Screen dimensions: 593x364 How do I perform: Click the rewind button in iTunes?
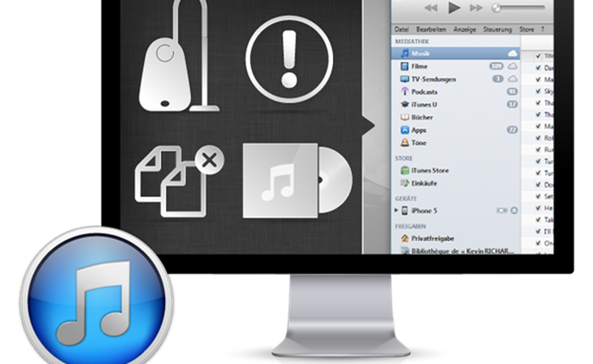point(430,8)
